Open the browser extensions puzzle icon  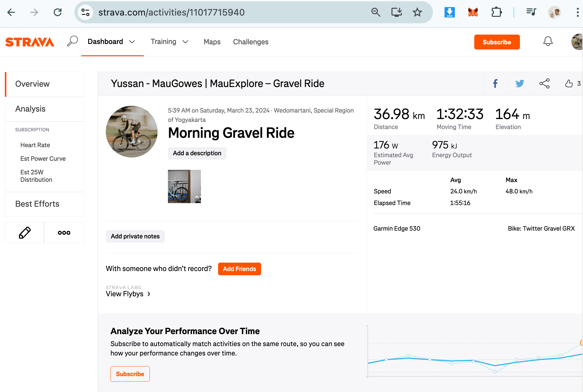tap(496, 12)
